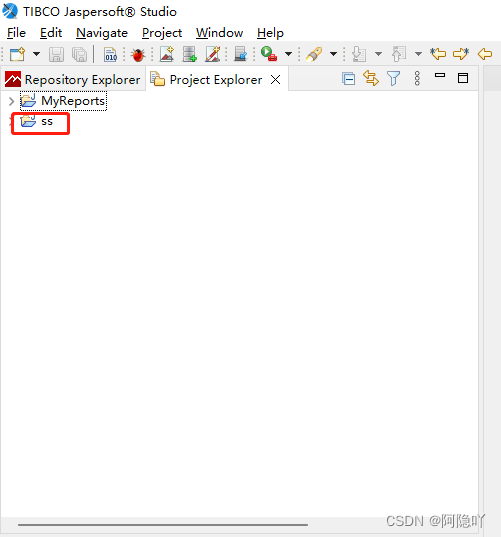This screenshot has width=501, height=537.
Task: Click the Save All icon
Action: (x=79, y=54)
